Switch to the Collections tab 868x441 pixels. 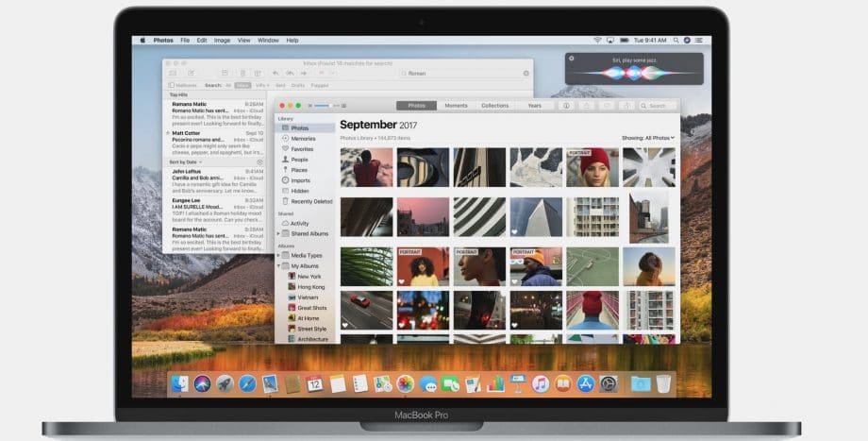point(495,105)
